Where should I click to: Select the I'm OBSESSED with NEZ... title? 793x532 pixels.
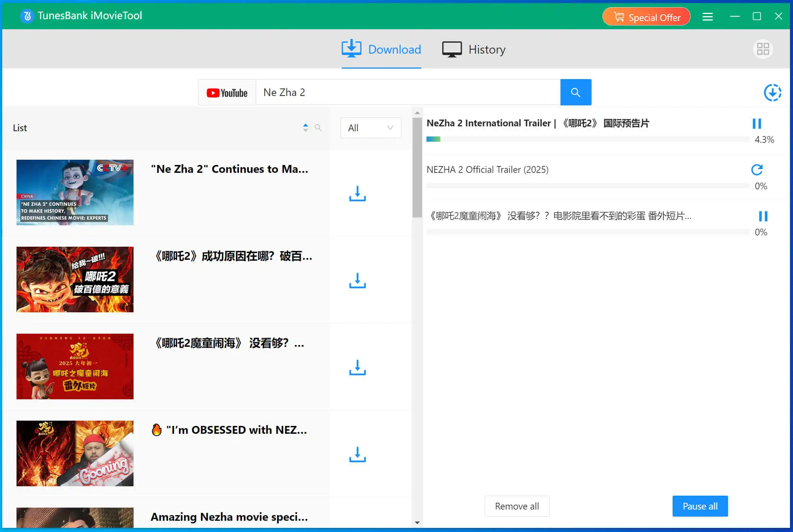coord(229,430)
